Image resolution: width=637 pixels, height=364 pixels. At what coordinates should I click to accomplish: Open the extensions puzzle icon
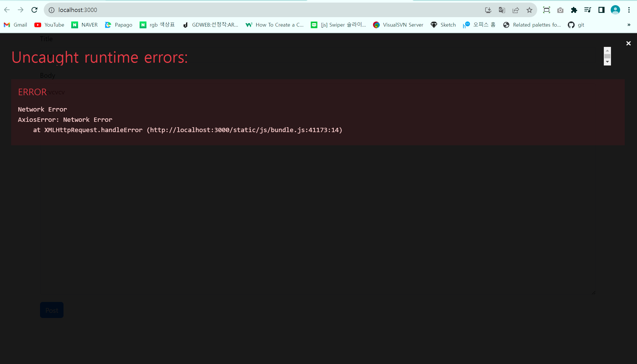574,10
